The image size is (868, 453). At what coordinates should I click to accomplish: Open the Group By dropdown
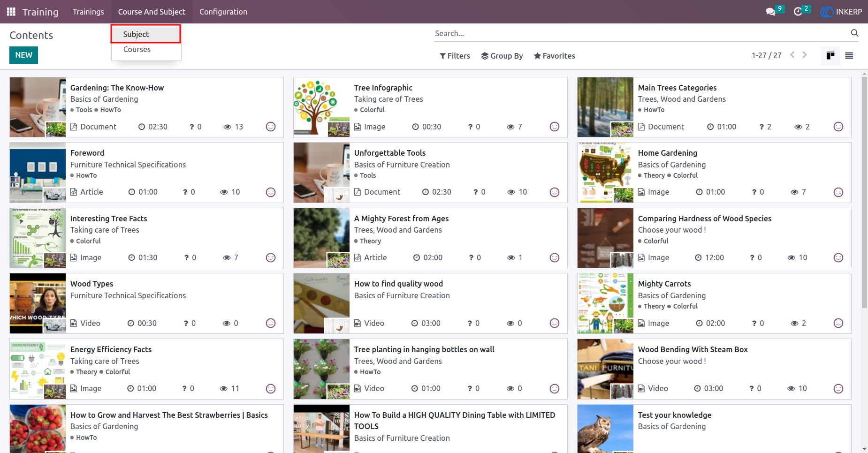(502, 56)
